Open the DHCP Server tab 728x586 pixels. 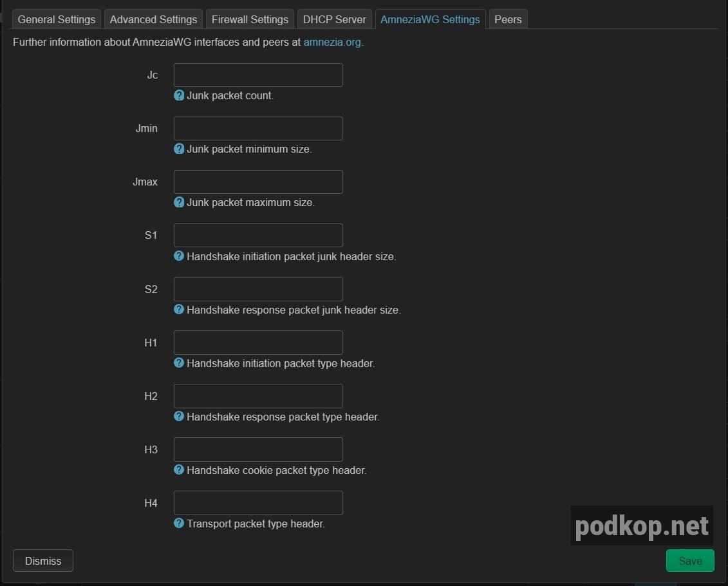(x=334, y=19)
